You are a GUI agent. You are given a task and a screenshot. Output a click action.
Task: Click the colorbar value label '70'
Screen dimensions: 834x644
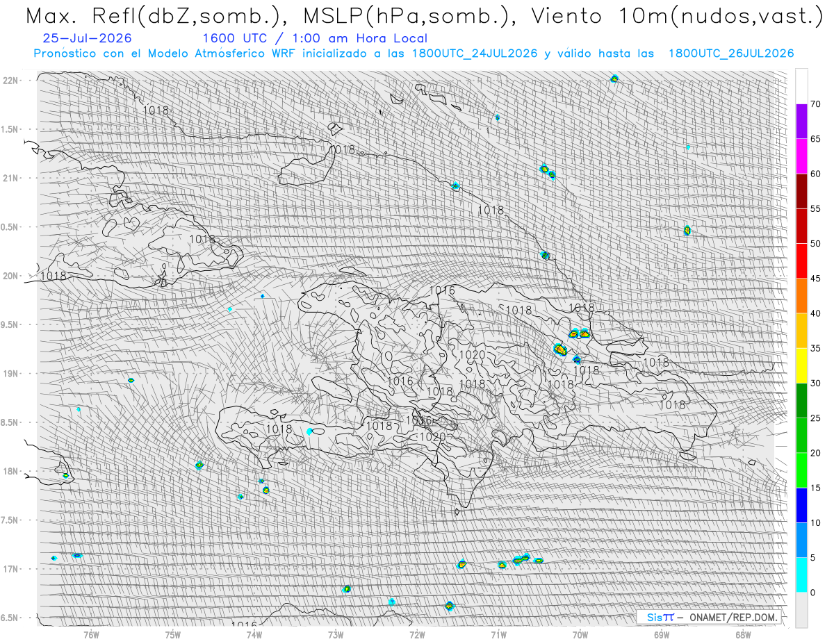[x=815, y=104]
